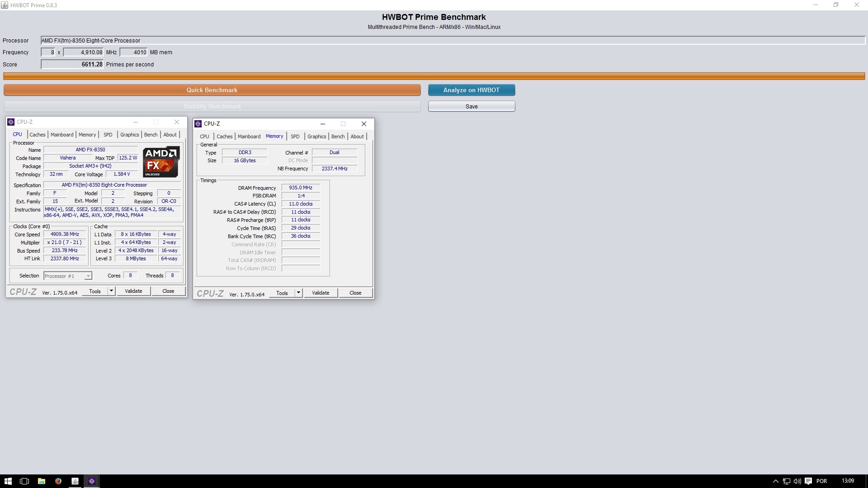
Task: Open Caches tab in Memory CPU-Z window
Action: 225,136
